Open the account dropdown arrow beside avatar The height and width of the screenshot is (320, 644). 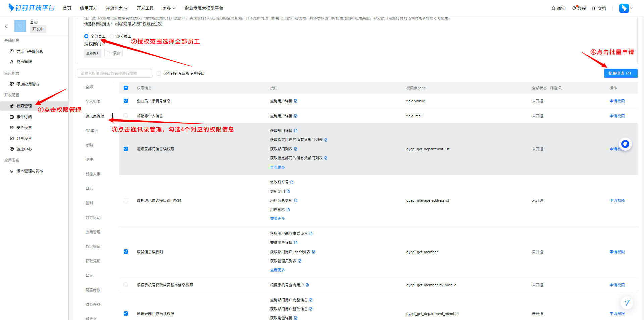[x=632, y=8]
